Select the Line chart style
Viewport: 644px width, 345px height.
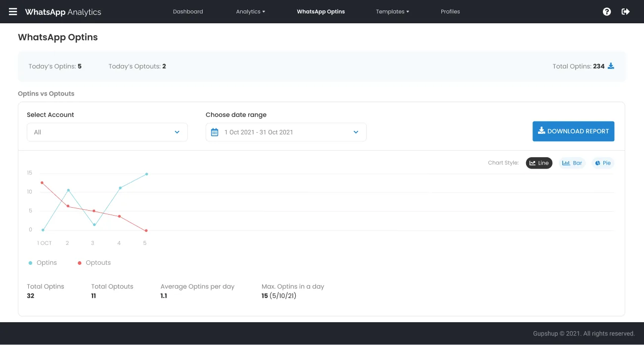pyautogui.click(x=539, y=163)
